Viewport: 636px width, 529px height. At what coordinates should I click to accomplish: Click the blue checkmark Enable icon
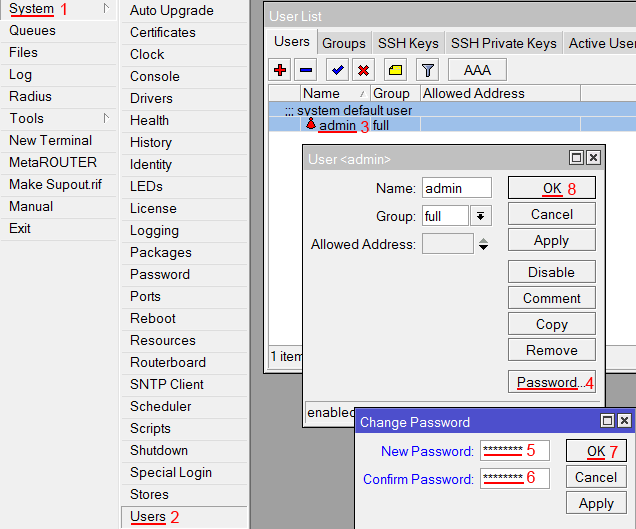[x=338, y=70]
